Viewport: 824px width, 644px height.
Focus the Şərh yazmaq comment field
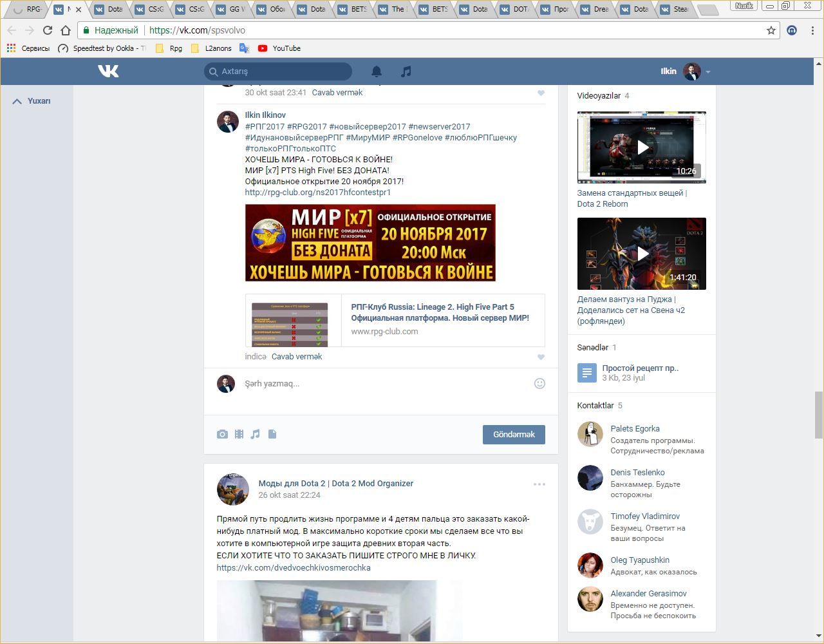point(386,384)
